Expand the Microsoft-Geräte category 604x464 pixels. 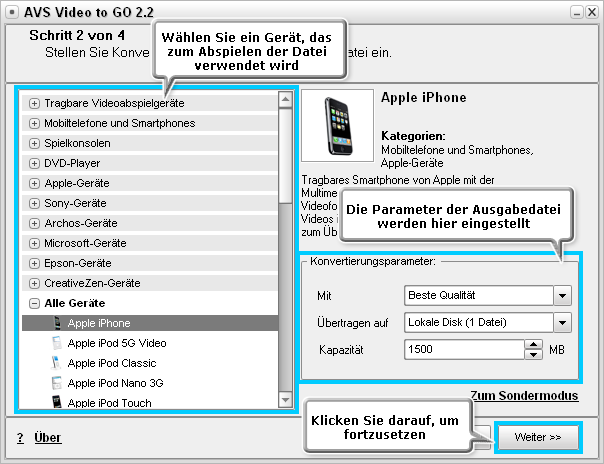tap(34, 243)
